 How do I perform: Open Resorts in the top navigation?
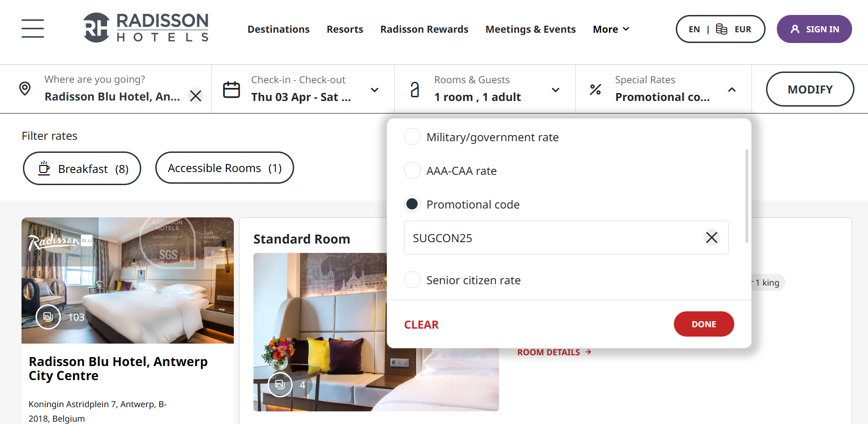[345, 29]
